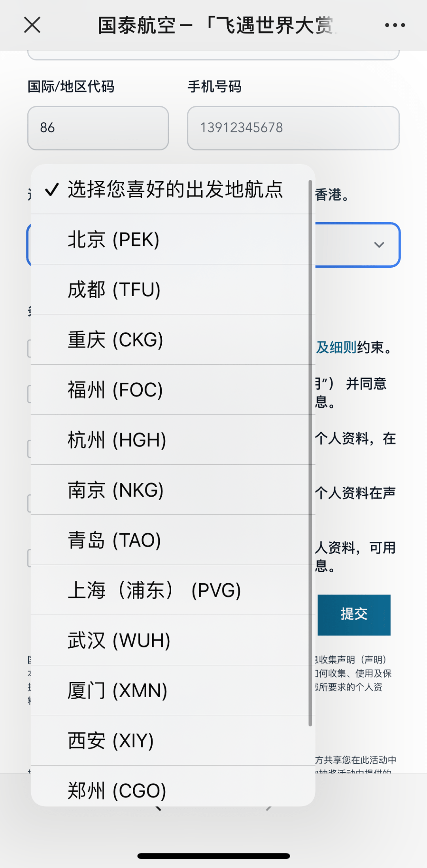
Task: Focus the country code field showing 86
Action: pos(98,128)
